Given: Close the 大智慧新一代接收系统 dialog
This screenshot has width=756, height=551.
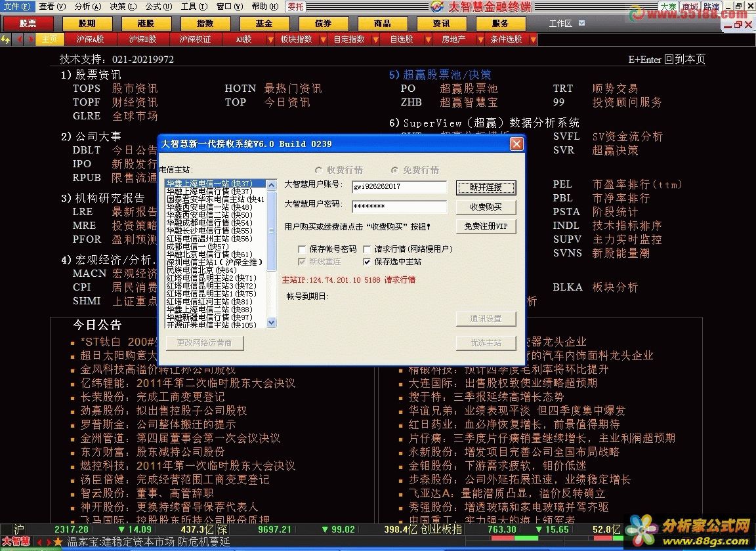Looking at the screenshot, I should (x=516, y=144).
